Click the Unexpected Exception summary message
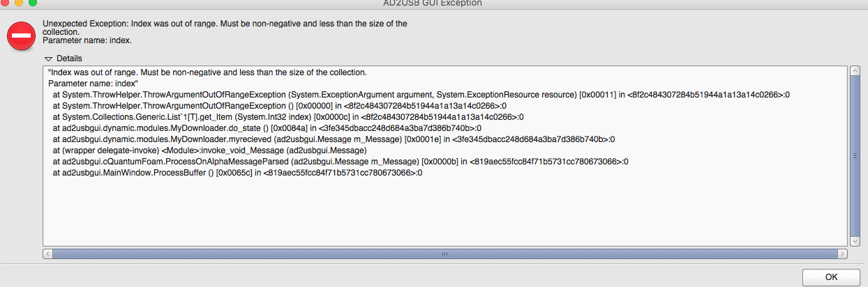 coord(225,32)
